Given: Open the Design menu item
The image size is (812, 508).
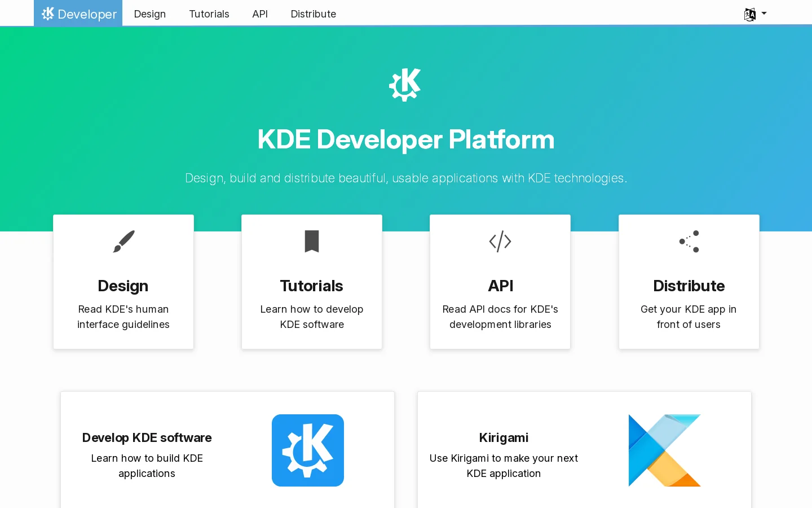Looking at the screenshot, I should coord(150,14).
